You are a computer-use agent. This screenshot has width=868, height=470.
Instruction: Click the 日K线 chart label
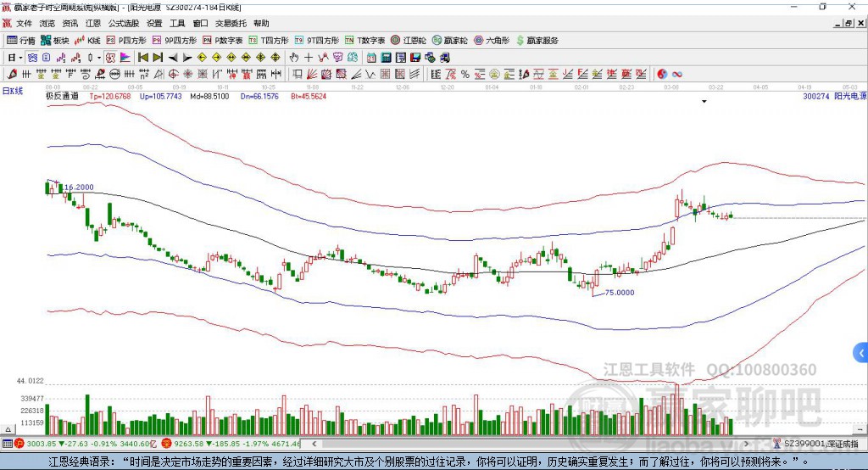pos(13,91)
